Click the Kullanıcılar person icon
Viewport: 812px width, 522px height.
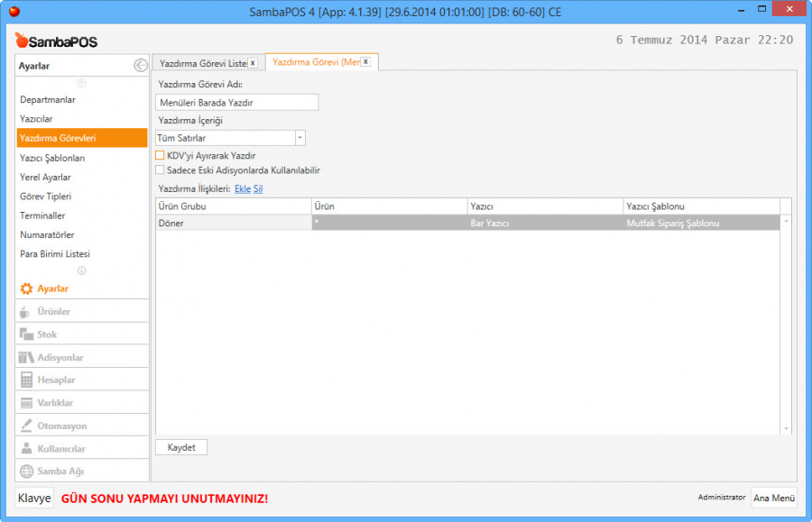[26, 449]
